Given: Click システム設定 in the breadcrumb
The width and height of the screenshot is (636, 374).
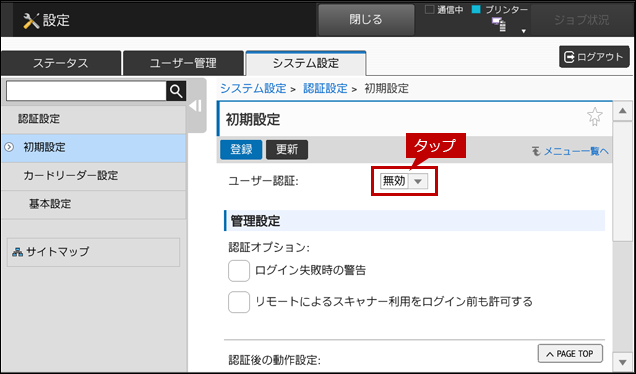Looking at the screenshot, I should click(253, 88).
